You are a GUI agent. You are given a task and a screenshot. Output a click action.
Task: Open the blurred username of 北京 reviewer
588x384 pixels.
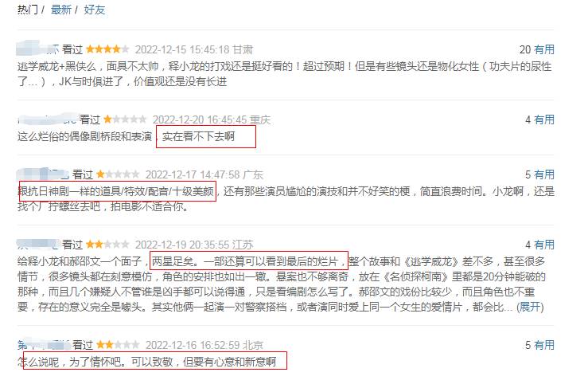(x=43, y=345)
